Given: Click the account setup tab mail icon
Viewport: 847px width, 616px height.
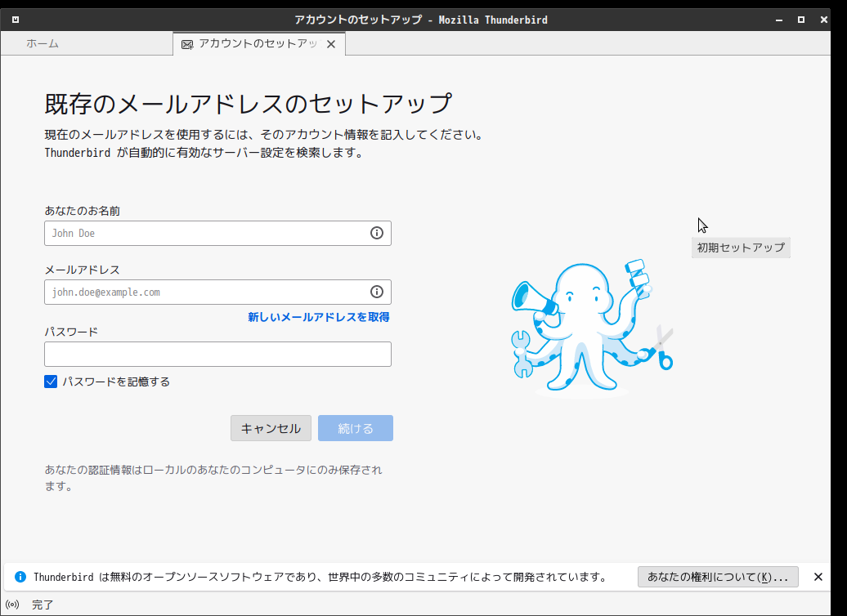Looking at the screenshot, I should pos(187,44).
